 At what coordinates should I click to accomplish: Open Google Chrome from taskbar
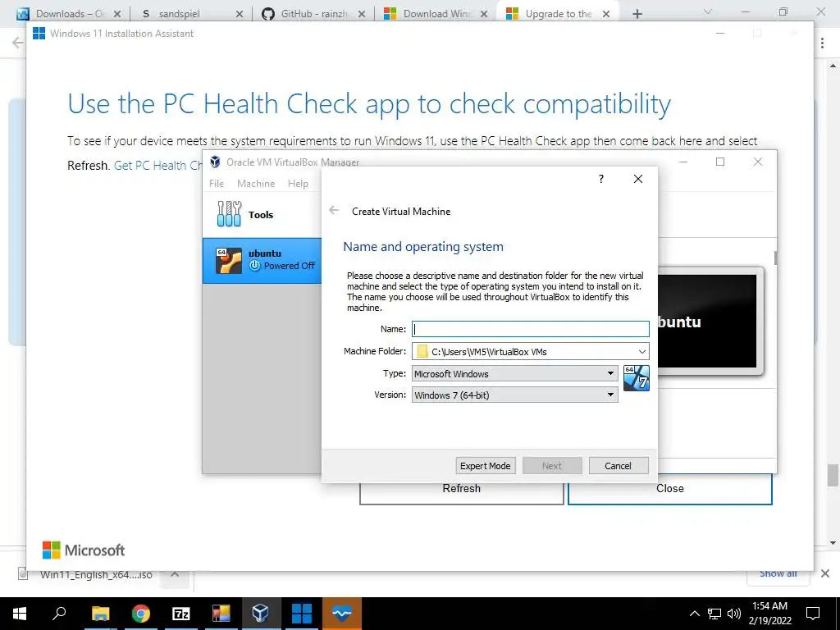(140, 614)
